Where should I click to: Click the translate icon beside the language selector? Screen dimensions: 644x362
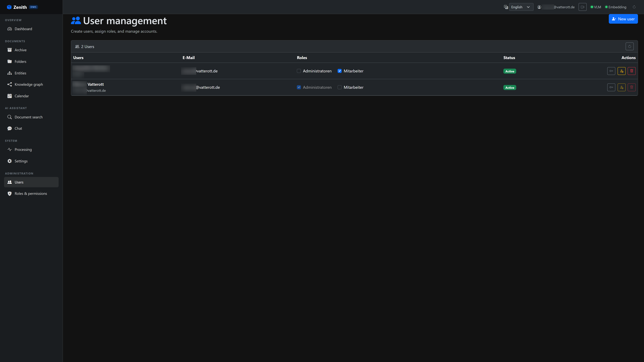(506, 7)
